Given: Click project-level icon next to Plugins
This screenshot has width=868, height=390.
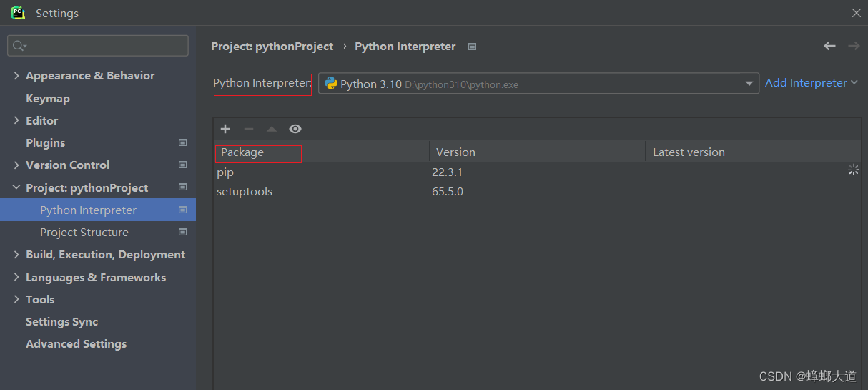Looking at the screenshot, I should click(x=182, y=142).
